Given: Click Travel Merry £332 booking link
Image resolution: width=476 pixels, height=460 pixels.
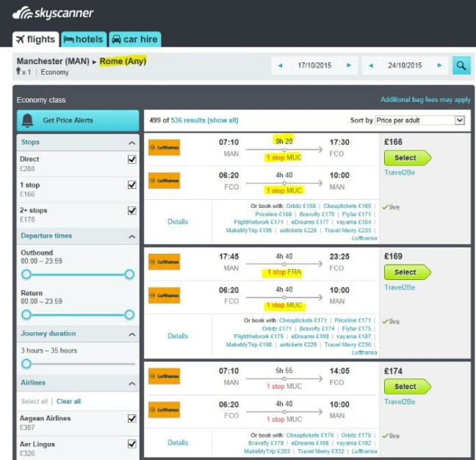Looking at the screenshot, I should 321,451.
